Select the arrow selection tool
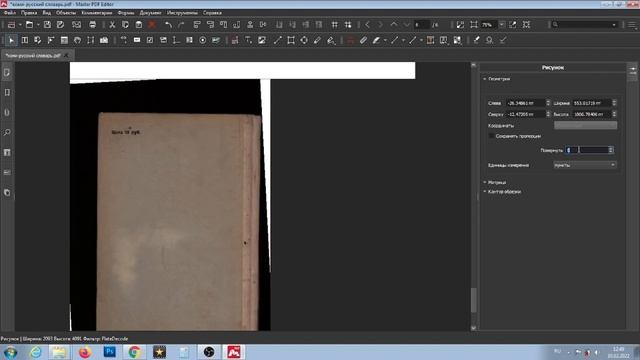The width and height of the screenshot is (640, 360). (11, 40)
